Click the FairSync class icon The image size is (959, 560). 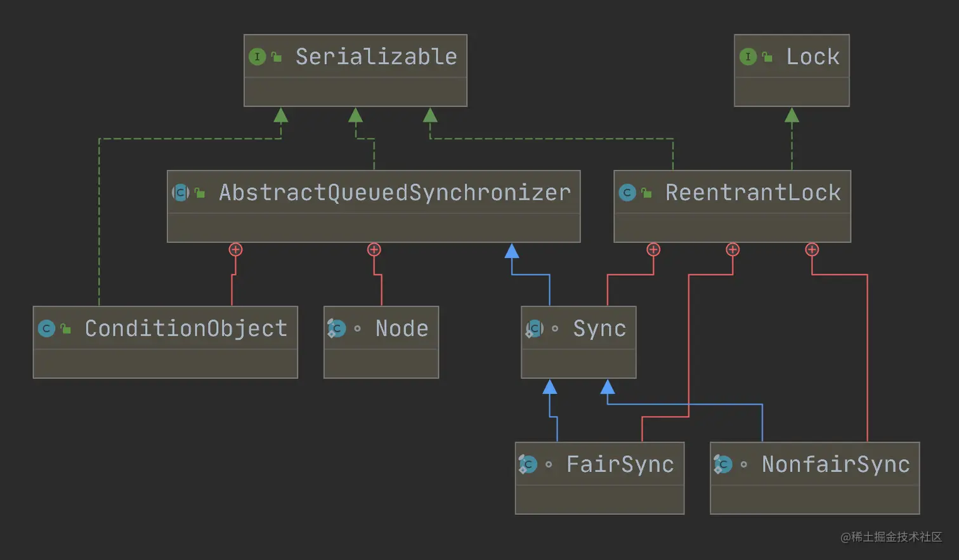point(527,464)
